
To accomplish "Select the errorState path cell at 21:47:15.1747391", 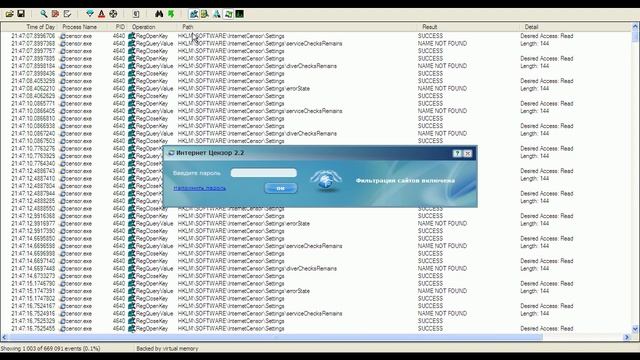I will click(244, 291).
